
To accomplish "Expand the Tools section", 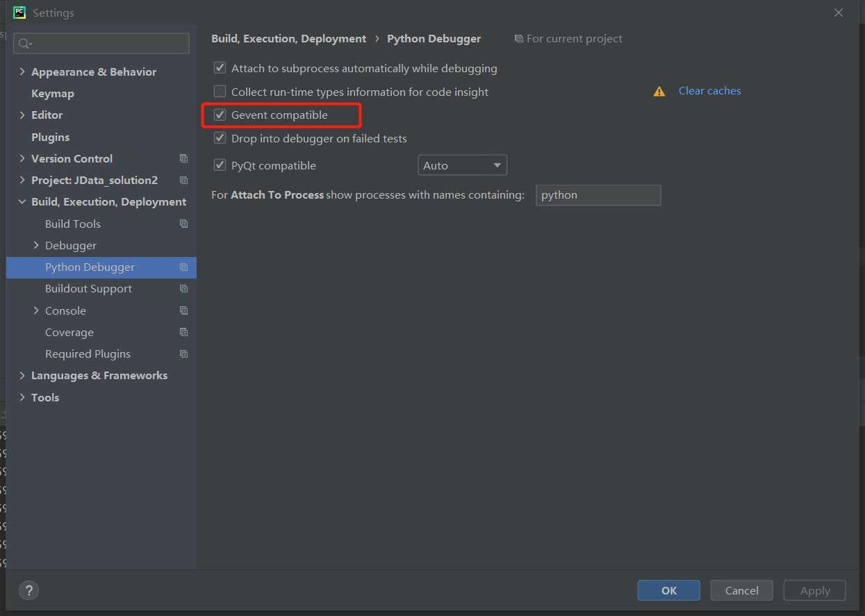I will pos(22,397).
